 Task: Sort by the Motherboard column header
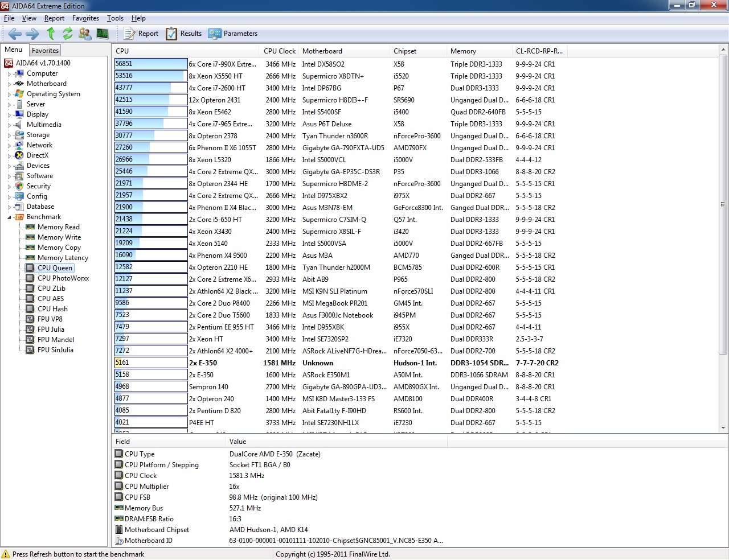coord(344,51)
